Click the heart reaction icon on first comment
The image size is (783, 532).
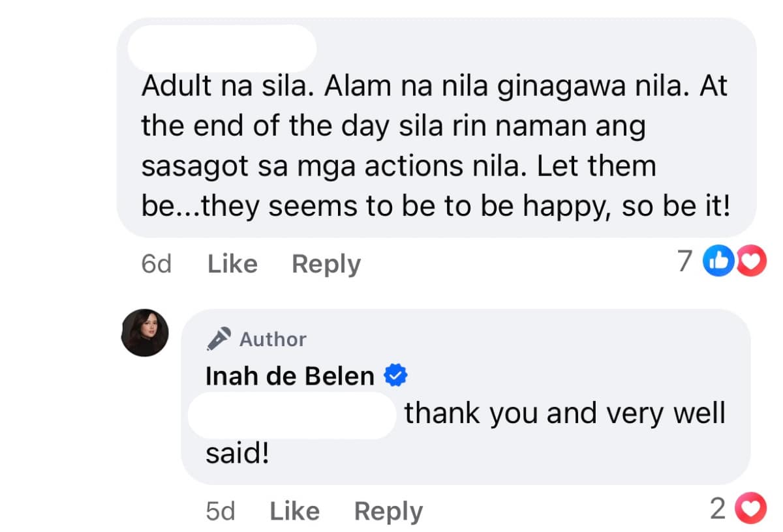[750, 259]
